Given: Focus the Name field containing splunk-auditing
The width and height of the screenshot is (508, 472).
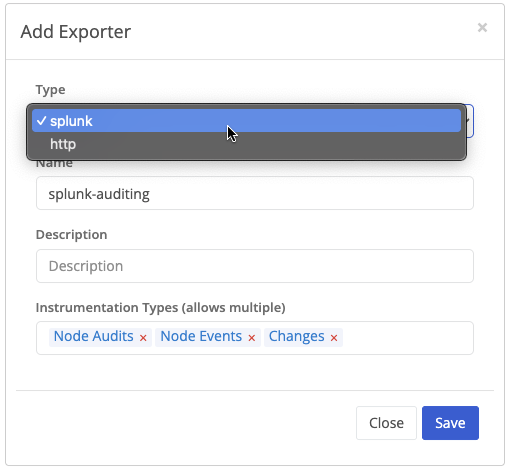Looking at the screenshot, I should (x=255, y=193).
